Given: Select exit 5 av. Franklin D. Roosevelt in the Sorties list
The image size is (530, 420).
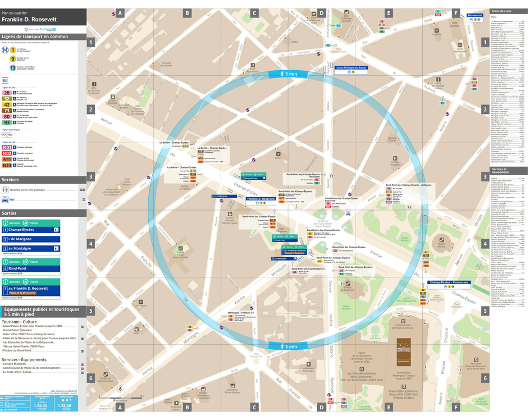Looking at the screenshot, I should (31, 290).
